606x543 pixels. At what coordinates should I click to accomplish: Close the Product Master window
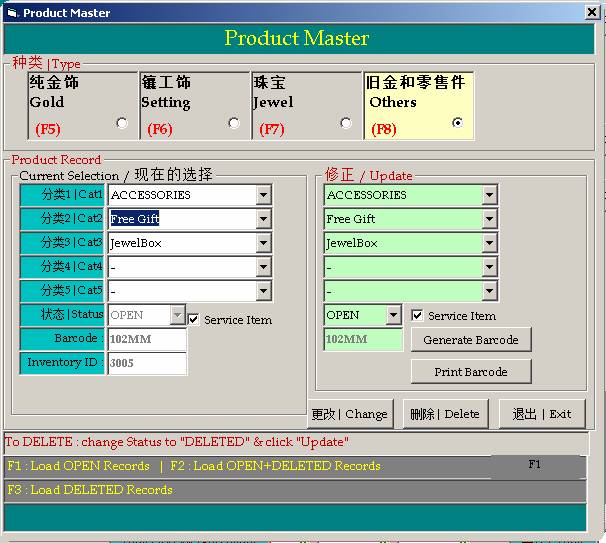click(592, 13)
